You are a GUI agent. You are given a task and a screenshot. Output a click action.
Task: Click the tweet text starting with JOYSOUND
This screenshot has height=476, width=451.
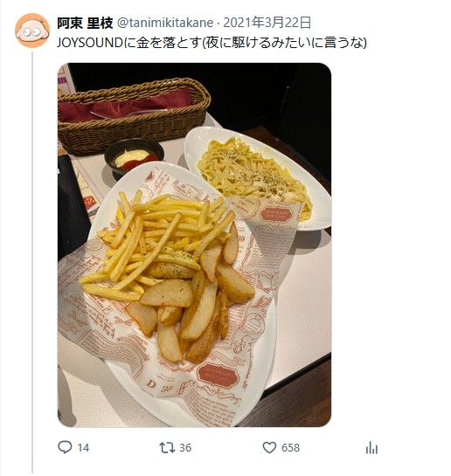coord(212,43)
